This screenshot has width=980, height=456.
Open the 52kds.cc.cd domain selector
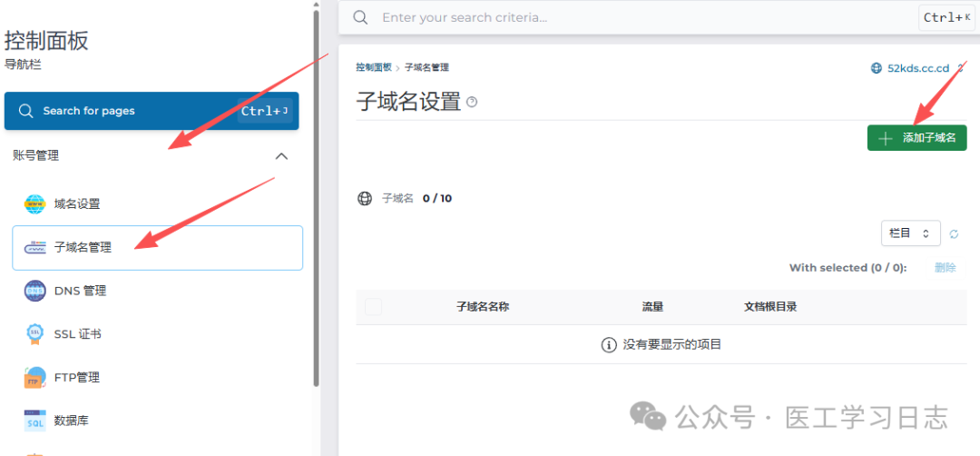916,68
